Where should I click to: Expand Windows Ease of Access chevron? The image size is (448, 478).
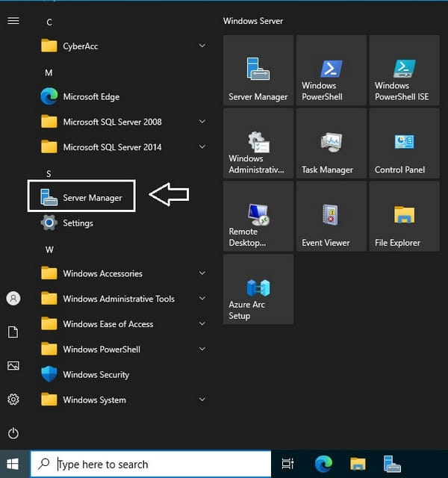202,323
